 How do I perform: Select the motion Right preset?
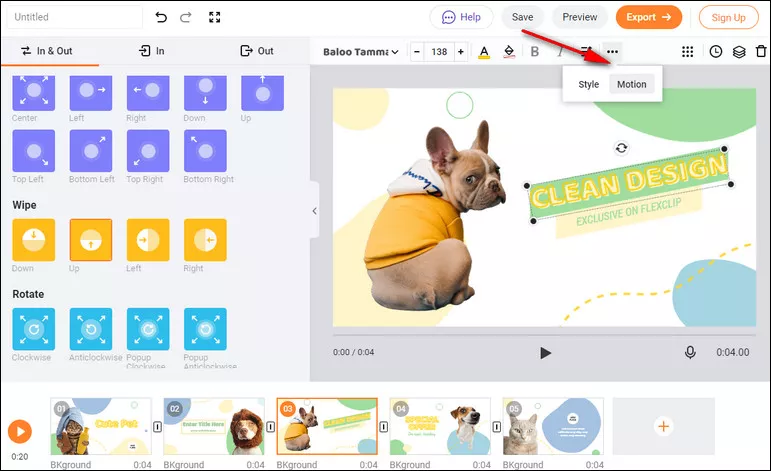point(148,92)
